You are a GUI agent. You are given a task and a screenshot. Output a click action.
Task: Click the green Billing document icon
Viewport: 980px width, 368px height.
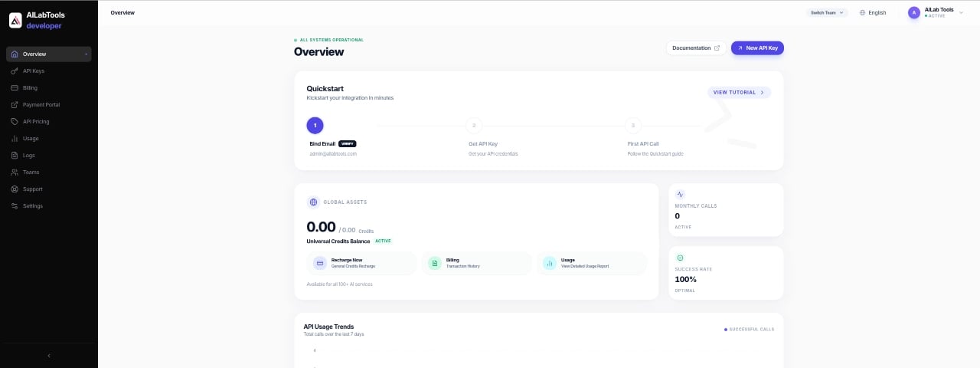(435, 263)
